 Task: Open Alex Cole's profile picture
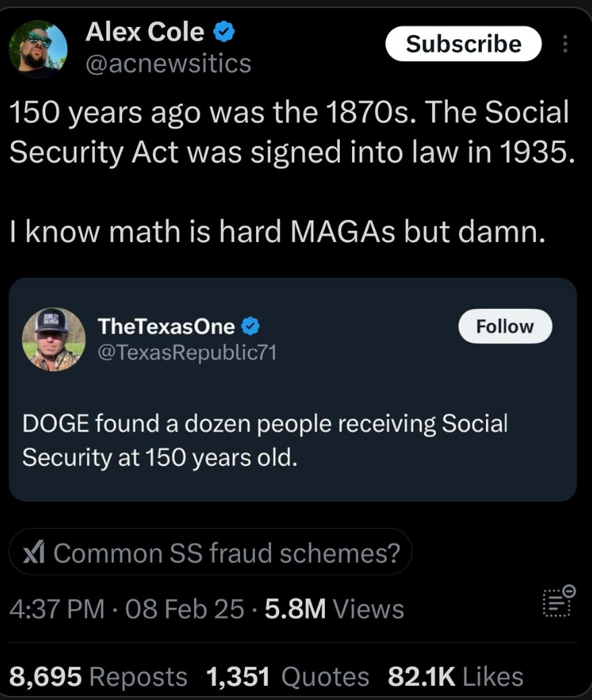pyautogui.click(x=38, y=48)
